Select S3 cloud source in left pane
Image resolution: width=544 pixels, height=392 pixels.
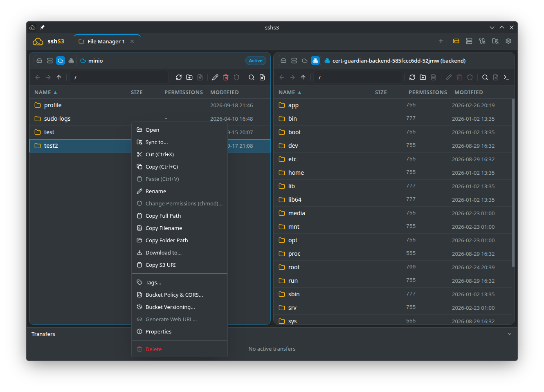pos(61,61)
